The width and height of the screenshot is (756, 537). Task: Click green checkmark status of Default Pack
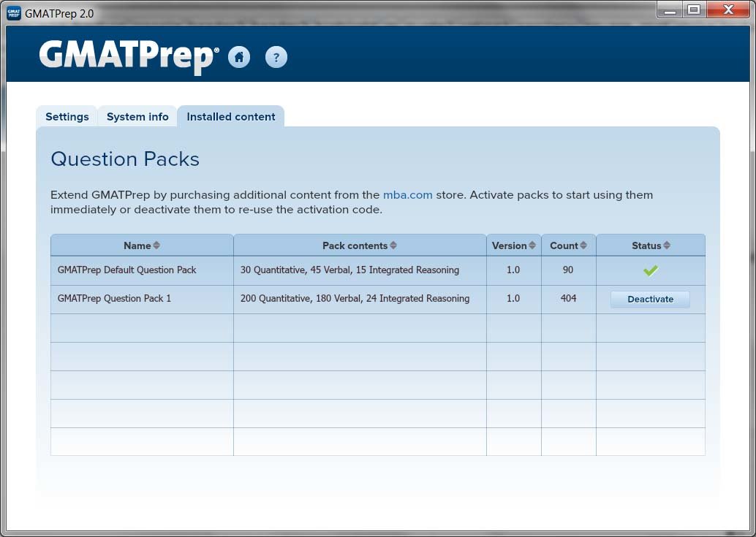pos(650,270)
